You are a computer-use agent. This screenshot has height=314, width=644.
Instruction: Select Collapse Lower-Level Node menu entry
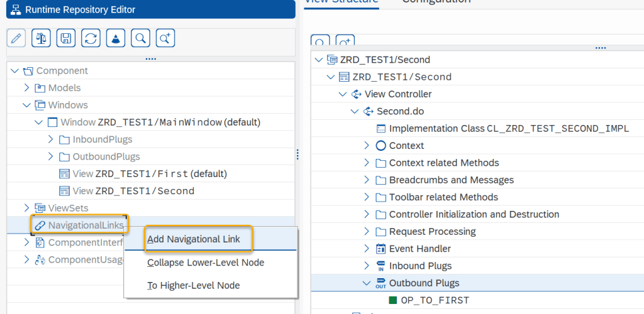coord(205,263)
